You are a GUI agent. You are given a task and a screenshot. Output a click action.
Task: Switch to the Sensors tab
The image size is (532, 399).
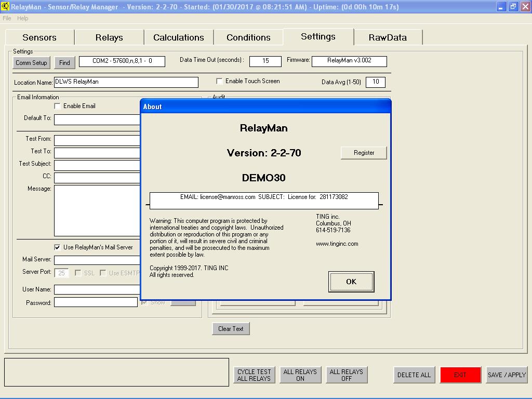[39, 37]
